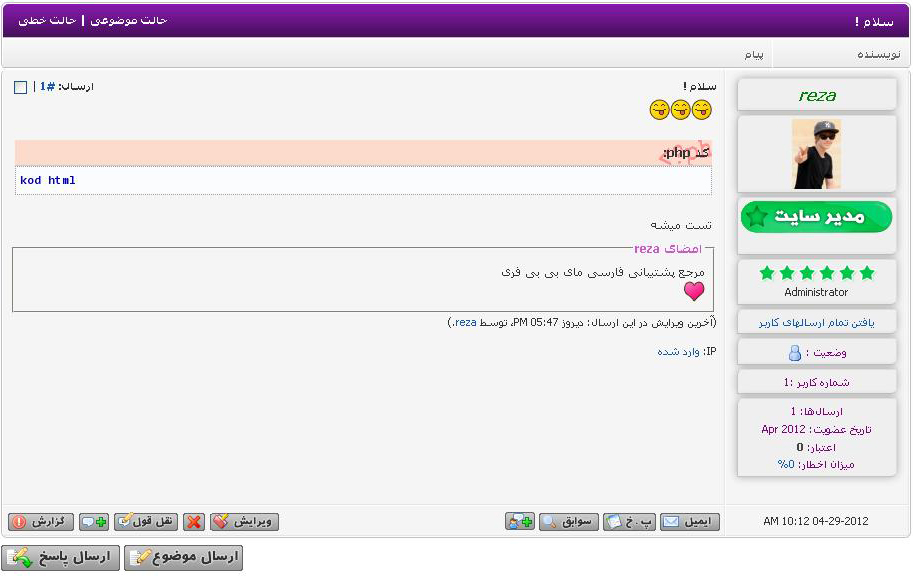The image size is (913, 576).
Task: Search user's posts with سوابق button
Action: click(569, 521)
